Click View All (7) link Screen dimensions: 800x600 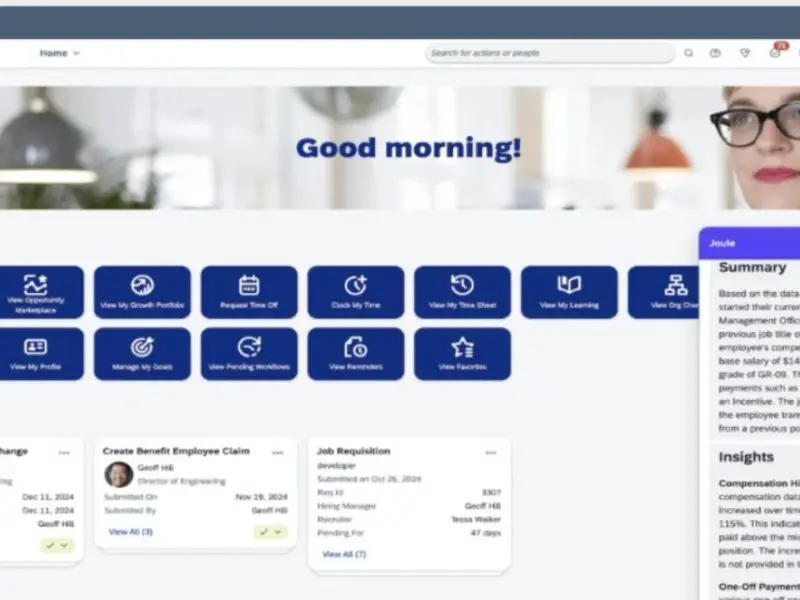[344, 554]
